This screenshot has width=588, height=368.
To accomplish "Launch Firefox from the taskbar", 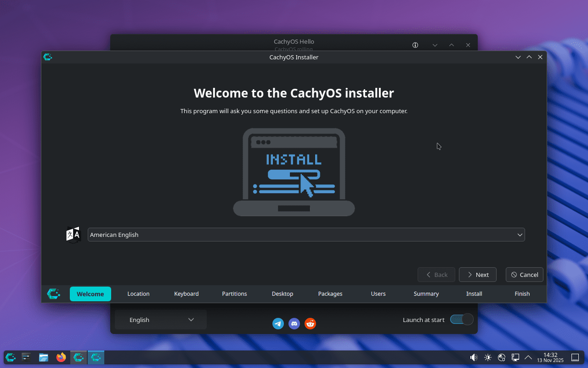I will (61, 357).
